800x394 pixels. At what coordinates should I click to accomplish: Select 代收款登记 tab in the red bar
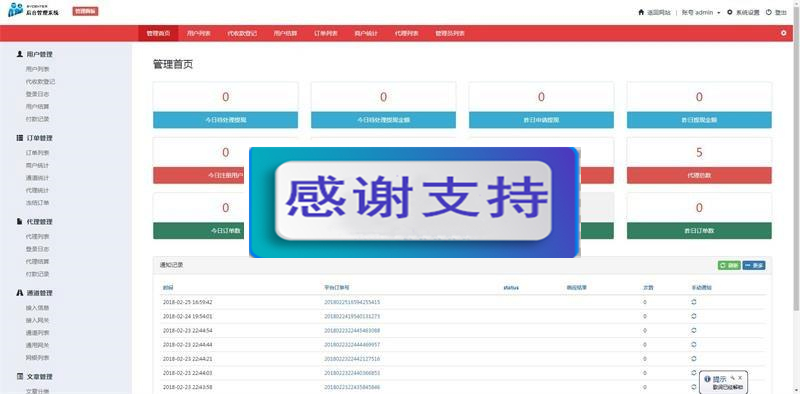242,33
